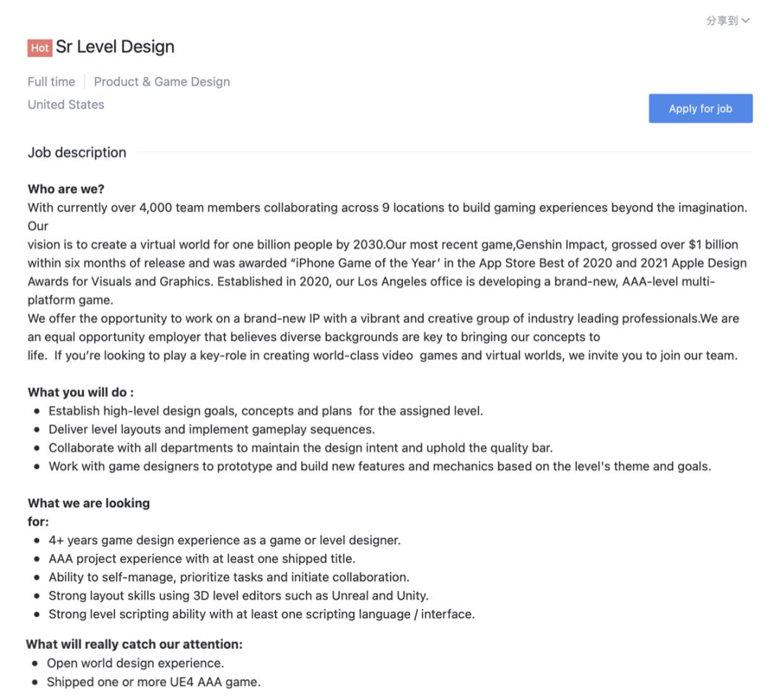Select the Sr Level Design job title
This screenshot has height=700, width=780.
click(115, 47)
